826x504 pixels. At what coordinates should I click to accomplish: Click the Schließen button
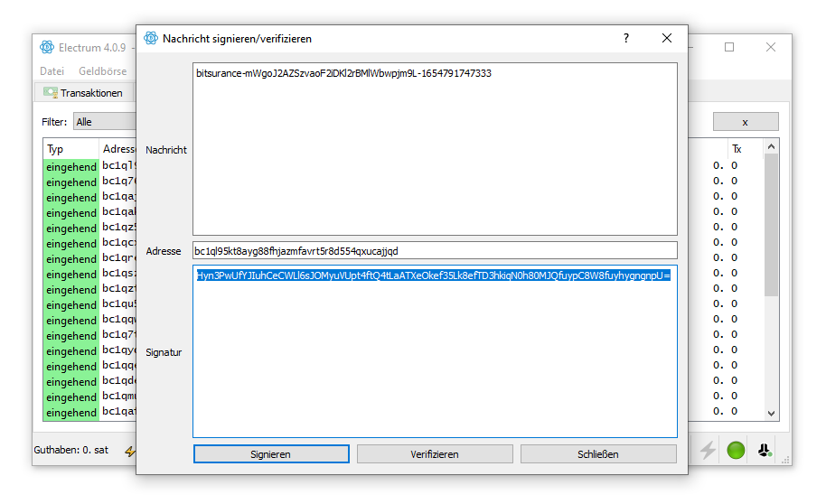pyautogui.click(x=597, y=454)
